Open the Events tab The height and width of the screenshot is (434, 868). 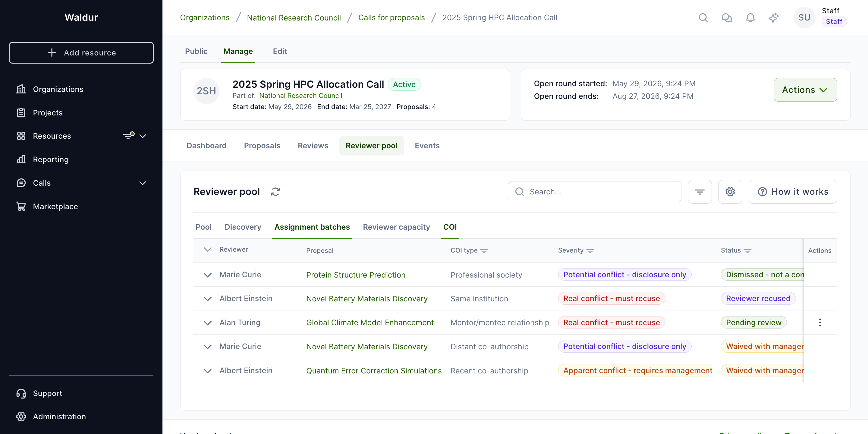point(427,146)
